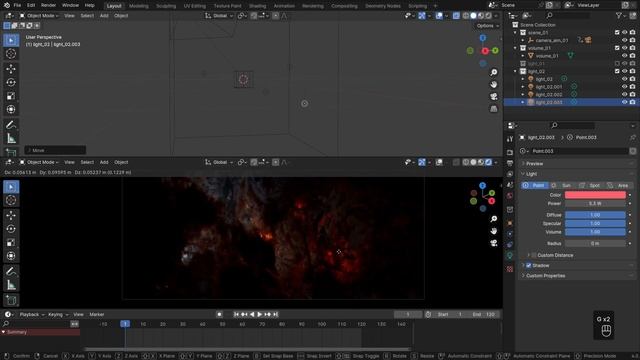Viewport: 640px width, 360px height.
Task: Switch perspective/orthographic grid icon in upper viewport
Action: [493, 109]
